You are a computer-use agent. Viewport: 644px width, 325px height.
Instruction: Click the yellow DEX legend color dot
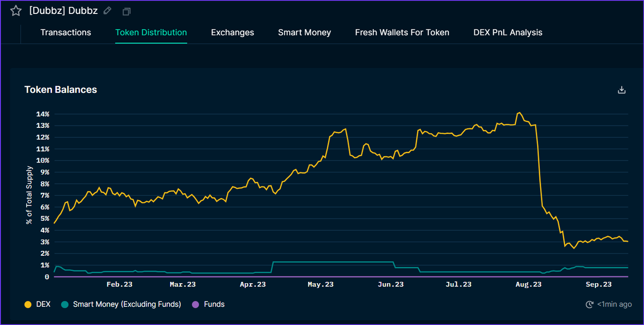pos(28,304)
